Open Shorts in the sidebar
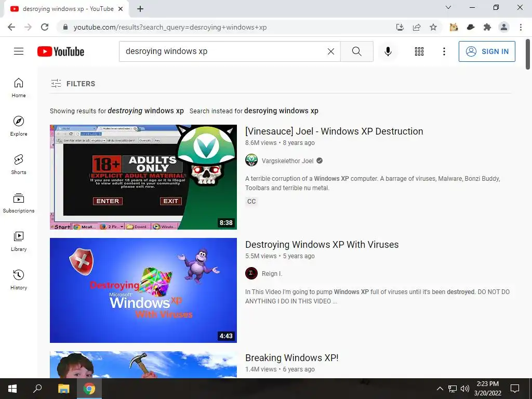The image size is (532, 399). point(19,164)
